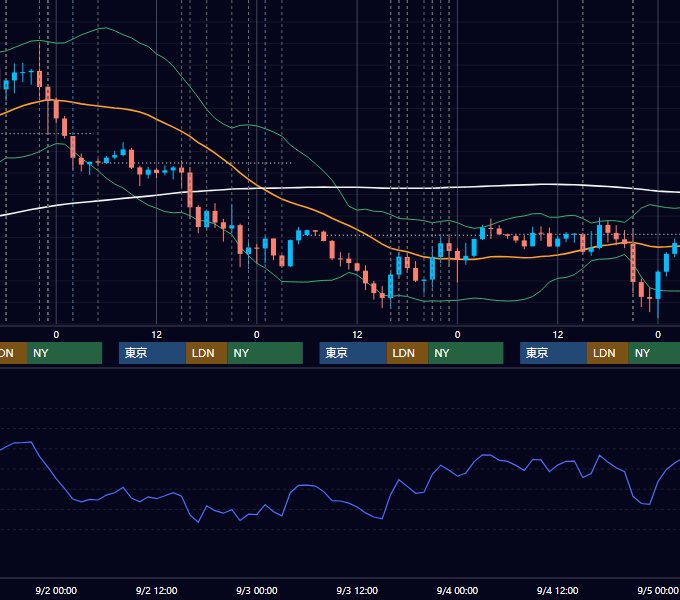Click the 9/3 12:00 date label
The width and height of the screenshot is (680, 600).
(x=357, y=590)
